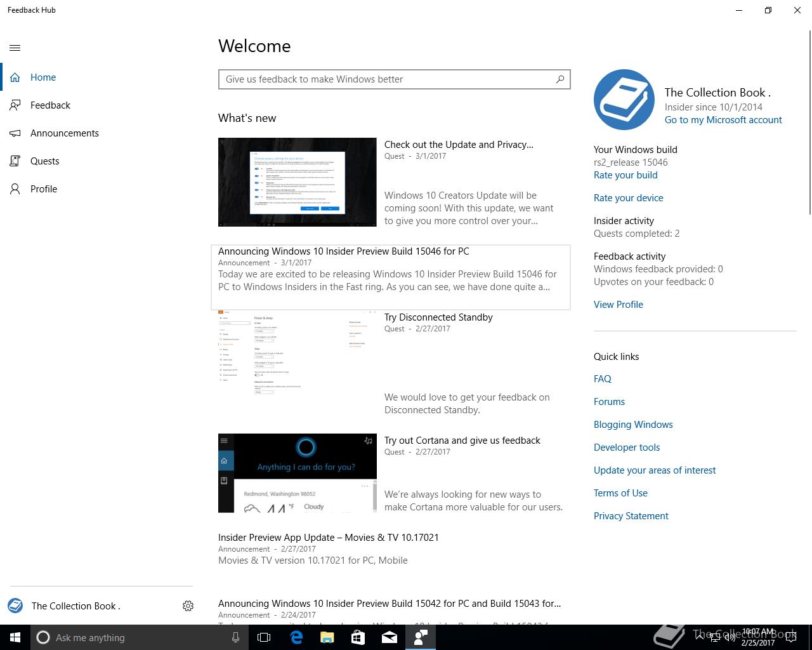Click the Feedback person icon in sidebar
812x650 pixels.
(15, 105)
